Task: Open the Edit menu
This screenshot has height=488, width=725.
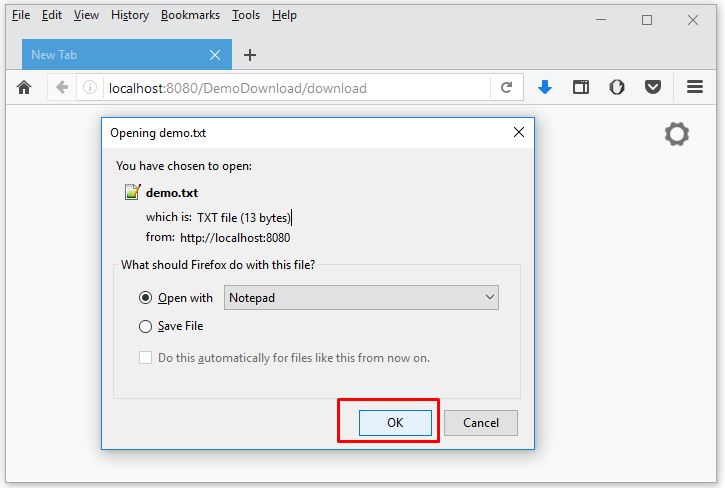Action: tap(52, 15)
